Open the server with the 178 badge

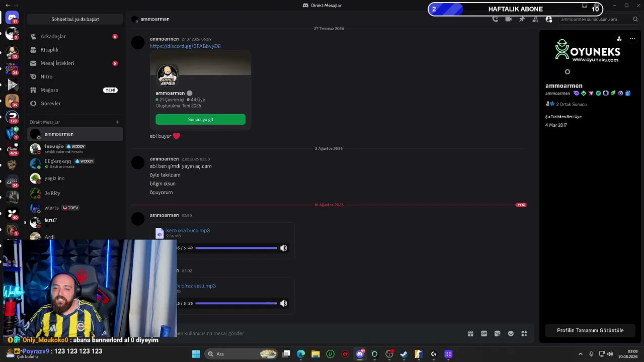click(x=12, y=117)
